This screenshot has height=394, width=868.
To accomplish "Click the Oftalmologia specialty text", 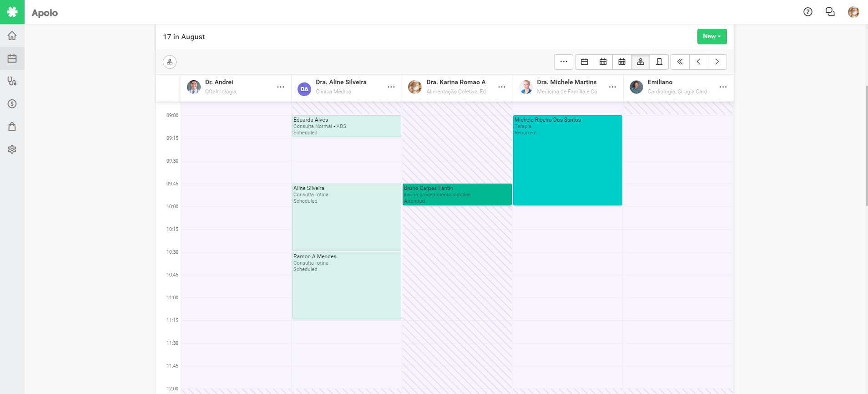I will pos(221,92).
